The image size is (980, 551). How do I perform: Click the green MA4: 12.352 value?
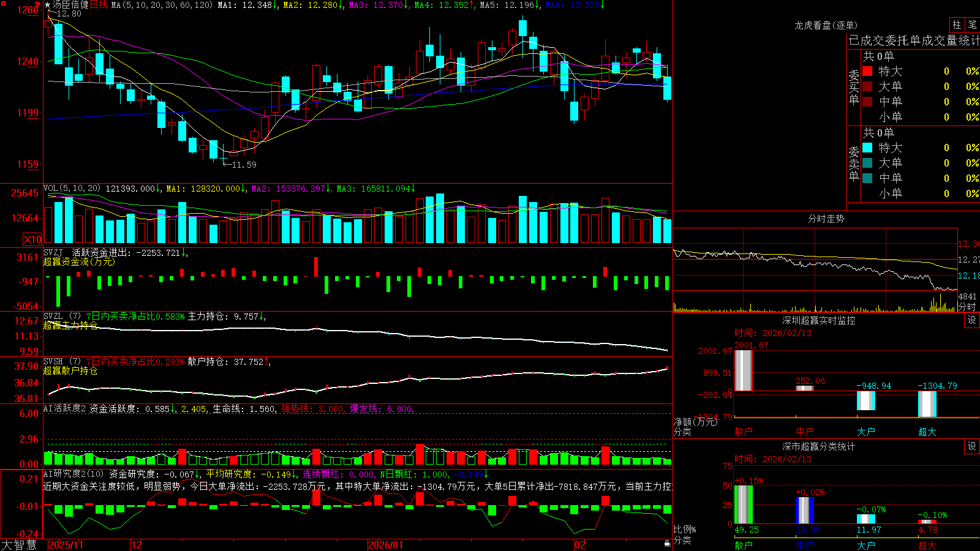tap(444, 5)
